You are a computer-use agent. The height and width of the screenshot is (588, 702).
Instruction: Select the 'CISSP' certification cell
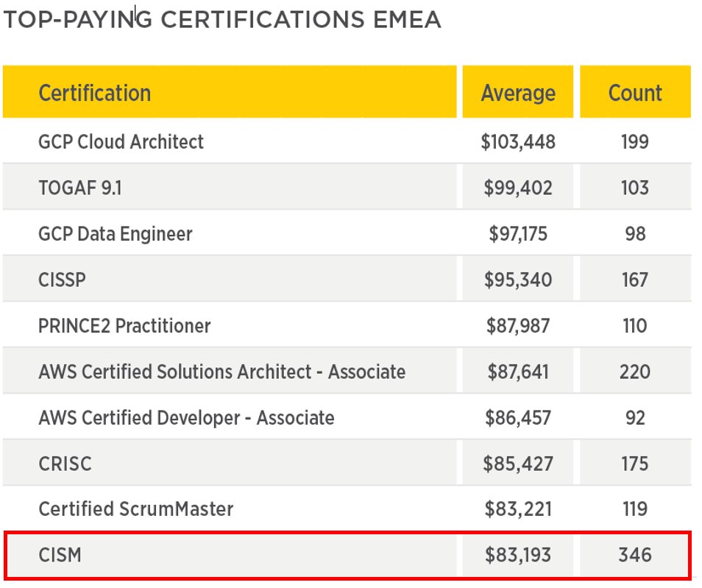[230, 280]
